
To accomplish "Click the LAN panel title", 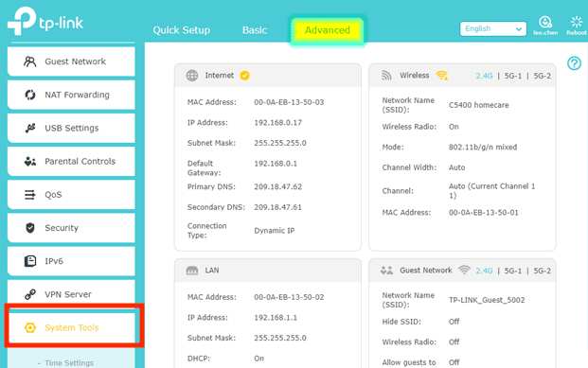I will pos(212,271).
